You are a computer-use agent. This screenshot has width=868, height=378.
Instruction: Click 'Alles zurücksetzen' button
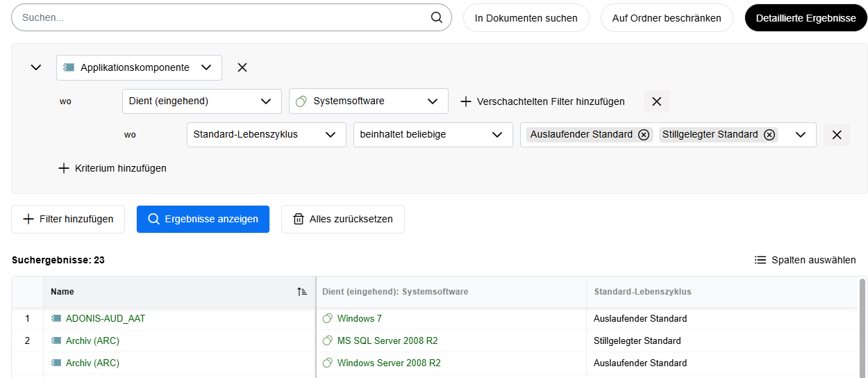pyautogui.click(x=342, y=219)
